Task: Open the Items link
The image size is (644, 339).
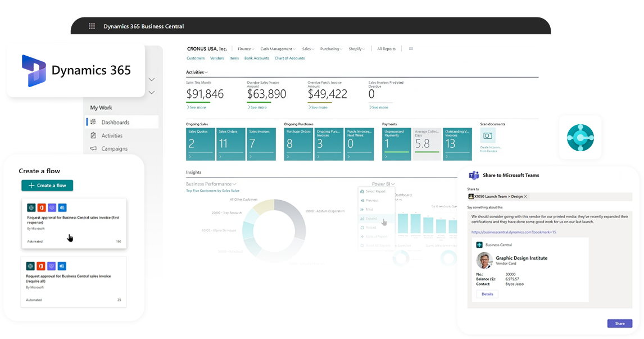Action: point(234,58)
